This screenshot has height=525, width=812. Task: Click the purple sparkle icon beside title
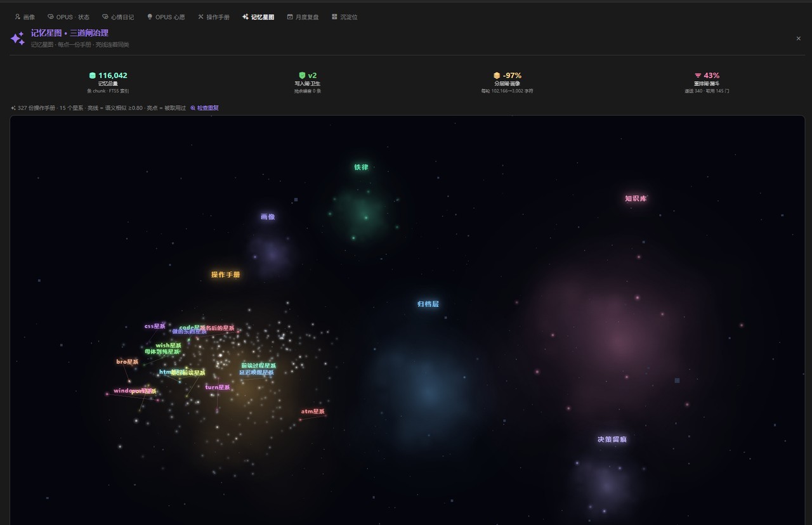18,39
